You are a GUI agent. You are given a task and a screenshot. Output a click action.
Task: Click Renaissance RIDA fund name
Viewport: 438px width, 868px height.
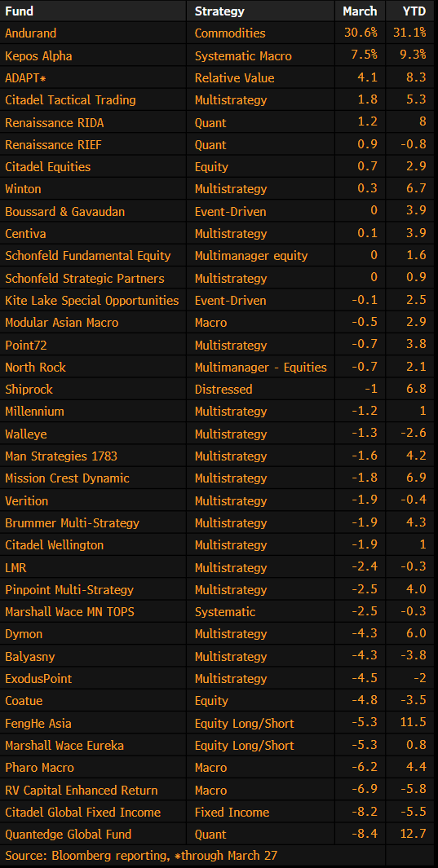coord(55,122)
